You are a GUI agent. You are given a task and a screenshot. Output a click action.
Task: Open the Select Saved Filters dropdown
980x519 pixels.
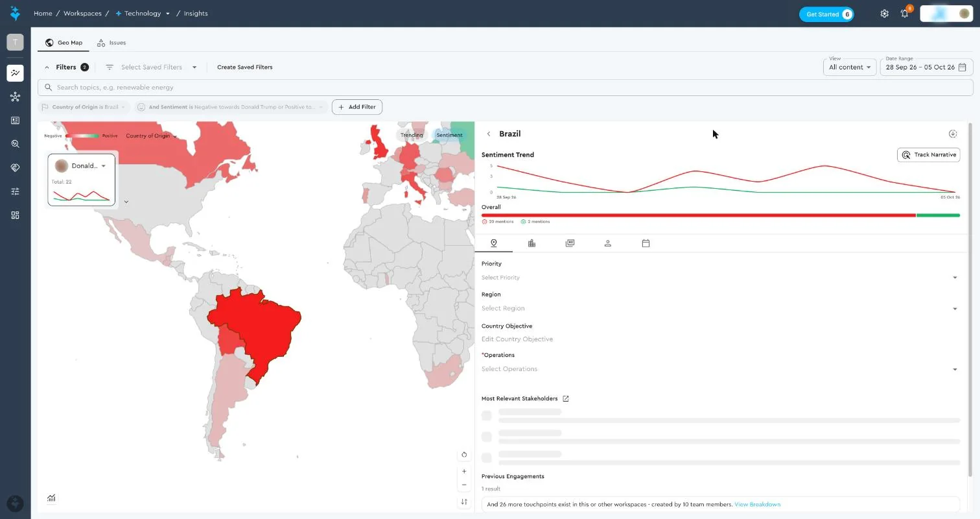[x=152, y=67]
